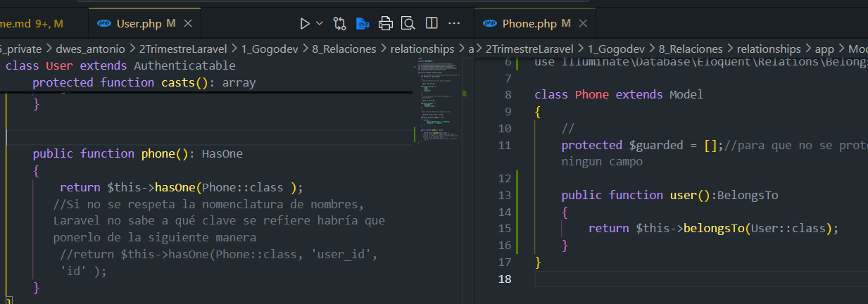Close the User.php tab
The image size is (868, 304).
(x=188, y=24)
